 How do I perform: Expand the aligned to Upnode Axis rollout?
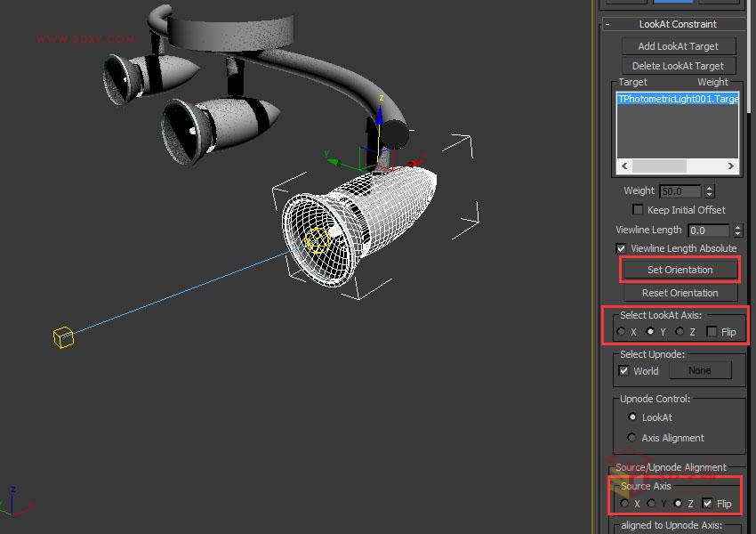pos(679,525)
